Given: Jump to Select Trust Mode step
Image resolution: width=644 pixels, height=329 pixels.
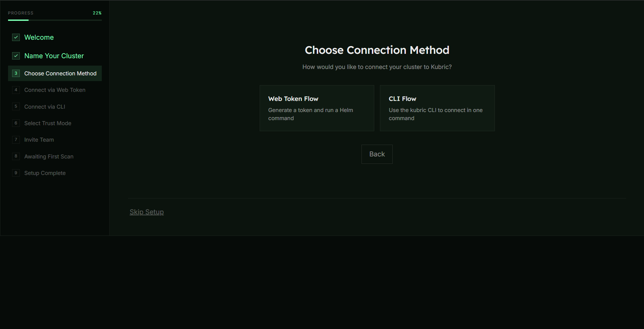Looking at the screenshot, I should tap(55, 123).
